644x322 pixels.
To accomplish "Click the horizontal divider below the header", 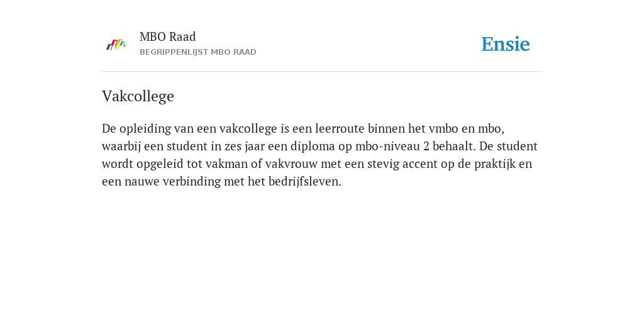I will (x=322, y=72).
